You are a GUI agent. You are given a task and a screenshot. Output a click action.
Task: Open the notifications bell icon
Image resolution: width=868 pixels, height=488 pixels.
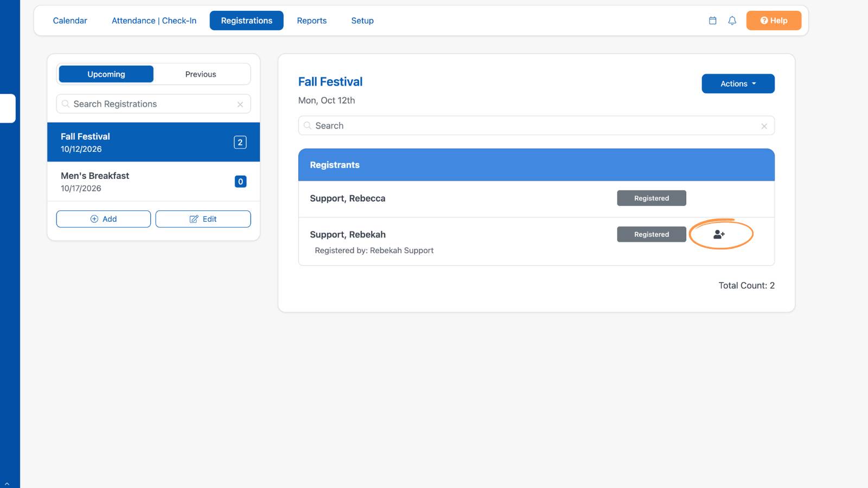(732, 21)
